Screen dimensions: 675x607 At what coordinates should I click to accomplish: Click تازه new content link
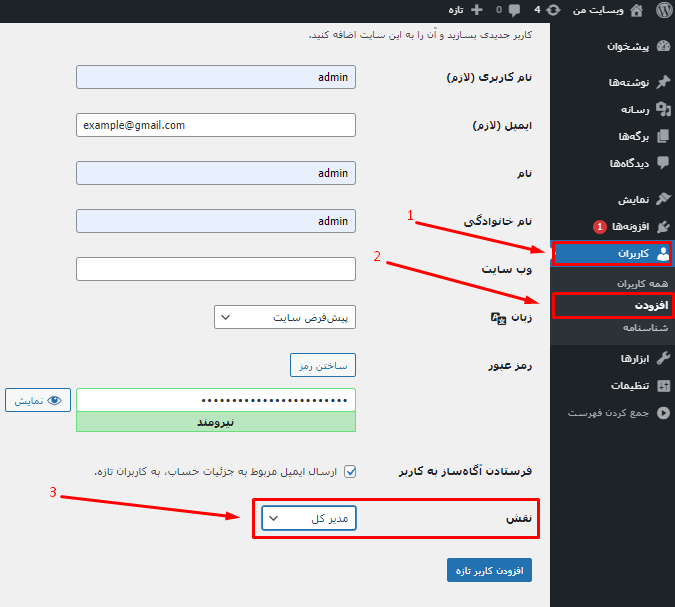click(456, 10)
